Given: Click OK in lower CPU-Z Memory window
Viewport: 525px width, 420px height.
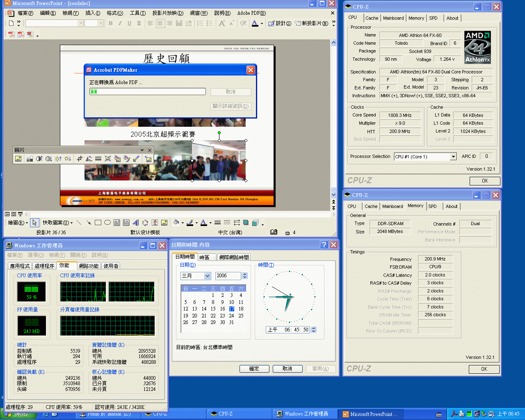Looking at the screenshot, I should coord(484,369).
